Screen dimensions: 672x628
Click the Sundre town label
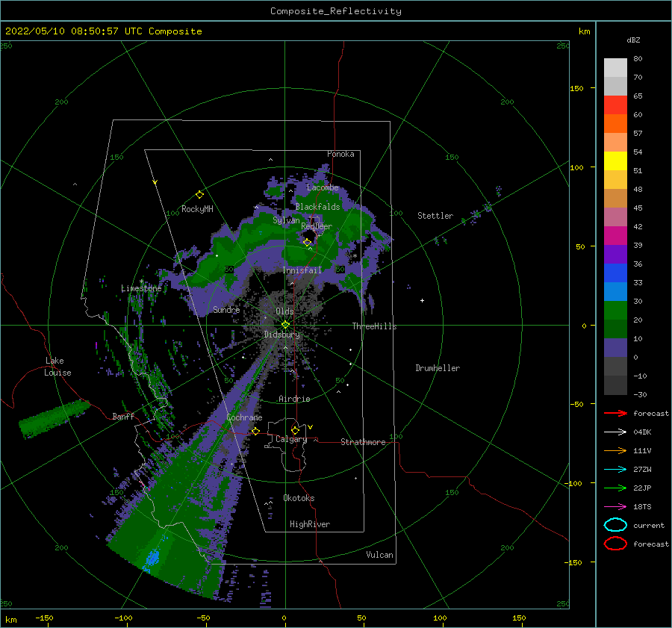[x=226, y=309]
